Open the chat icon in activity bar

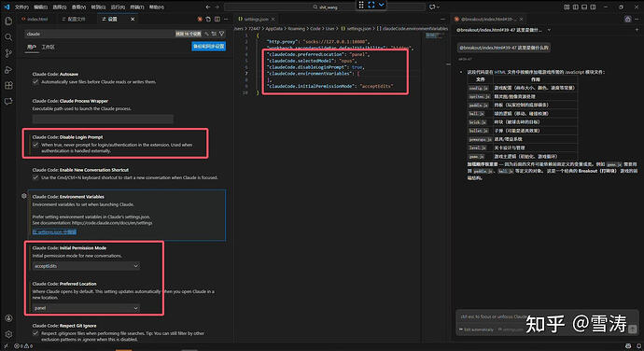tap(8, 101)
